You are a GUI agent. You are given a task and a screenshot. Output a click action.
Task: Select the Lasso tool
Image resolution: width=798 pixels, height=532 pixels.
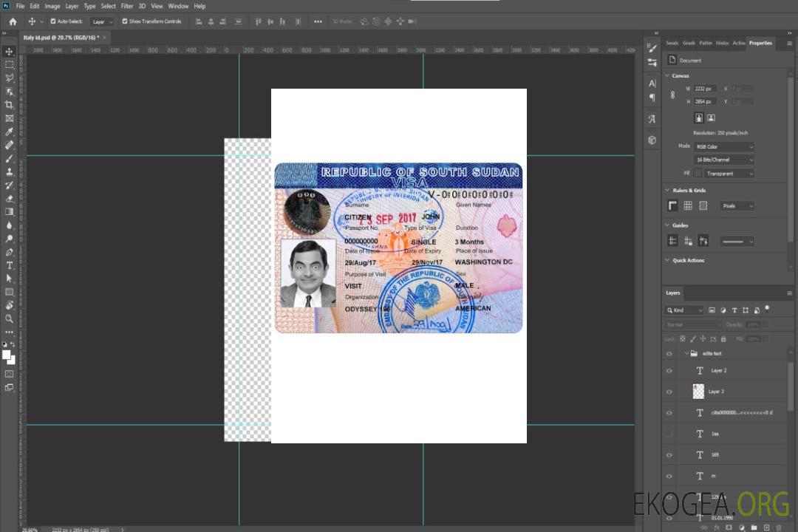pos(9,78)
